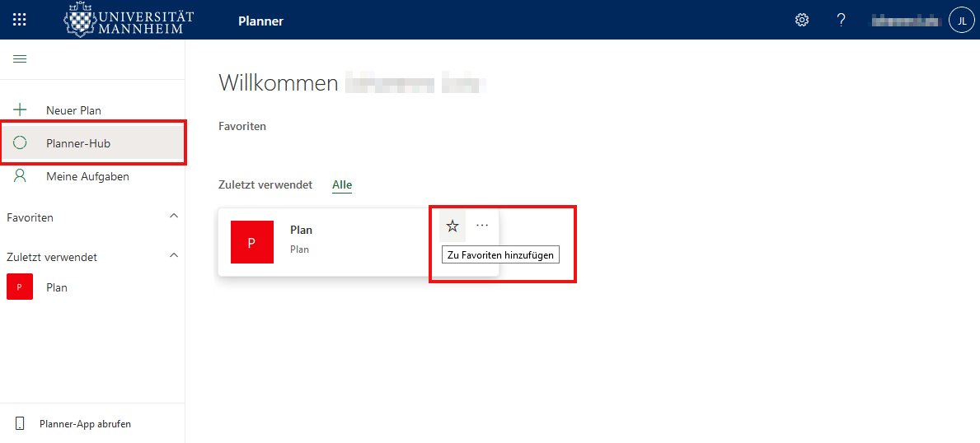Collapse the Favoriten sidebar section
The width and height of the screenshot is (980, 443).
[174, 217]
